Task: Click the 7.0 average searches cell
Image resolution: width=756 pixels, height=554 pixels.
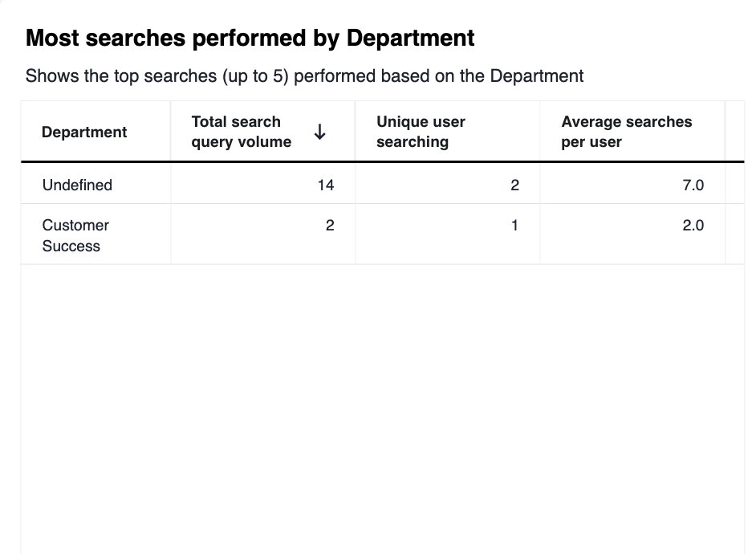Action: pos(693,185)
